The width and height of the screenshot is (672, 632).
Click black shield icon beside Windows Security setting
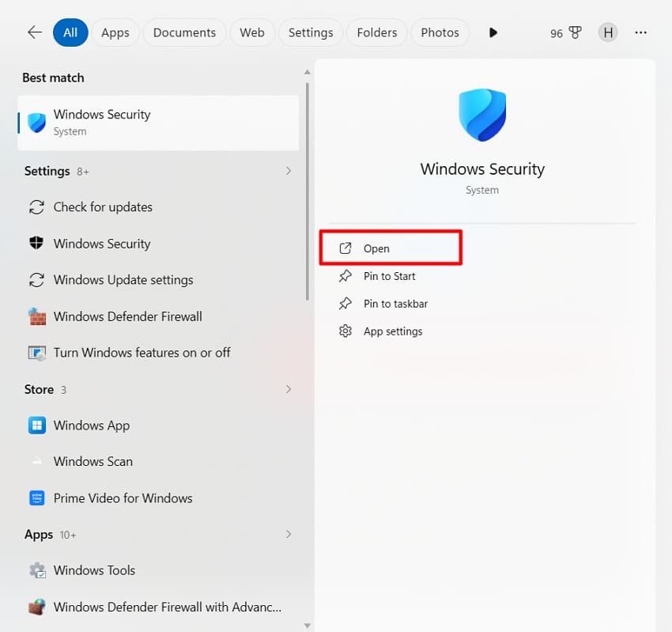click(36, 243)
